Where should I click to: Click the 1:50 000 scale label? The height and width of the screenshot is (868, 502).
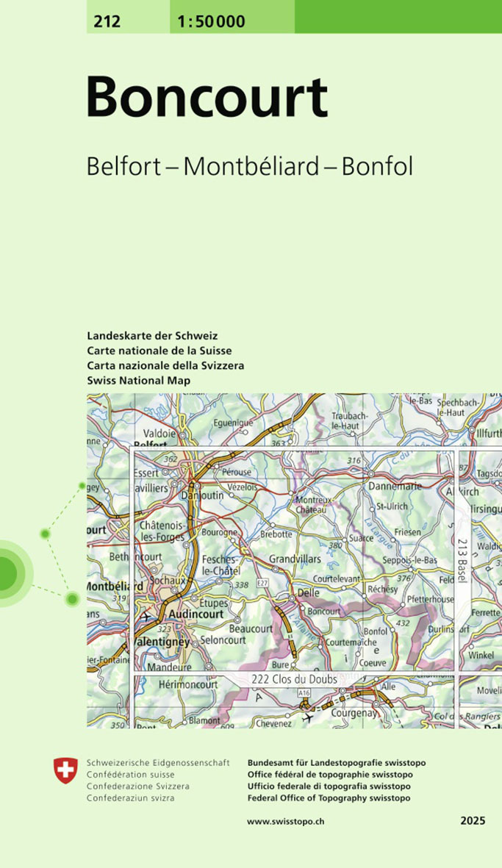[212, 21]
